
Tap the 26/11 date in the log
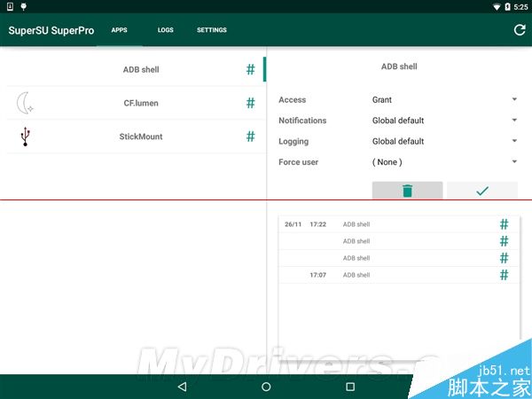tap(293, 224)
